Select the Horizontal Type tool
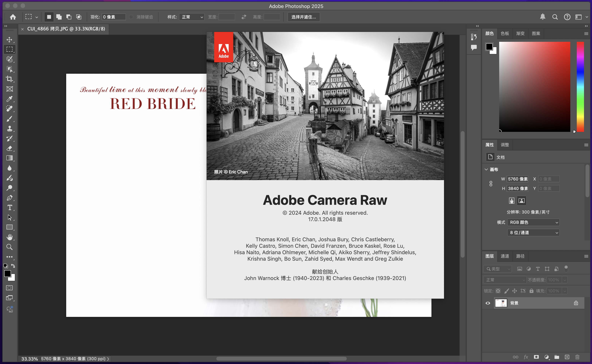The image size is (592, 364). point(9,207)
